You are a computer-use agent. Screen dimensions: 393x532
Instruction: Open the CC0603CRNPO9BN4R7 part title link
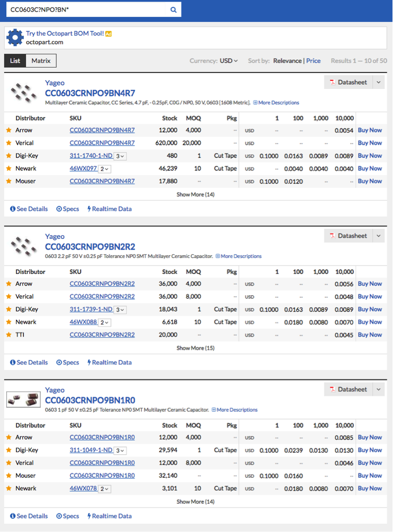(90, 93)
